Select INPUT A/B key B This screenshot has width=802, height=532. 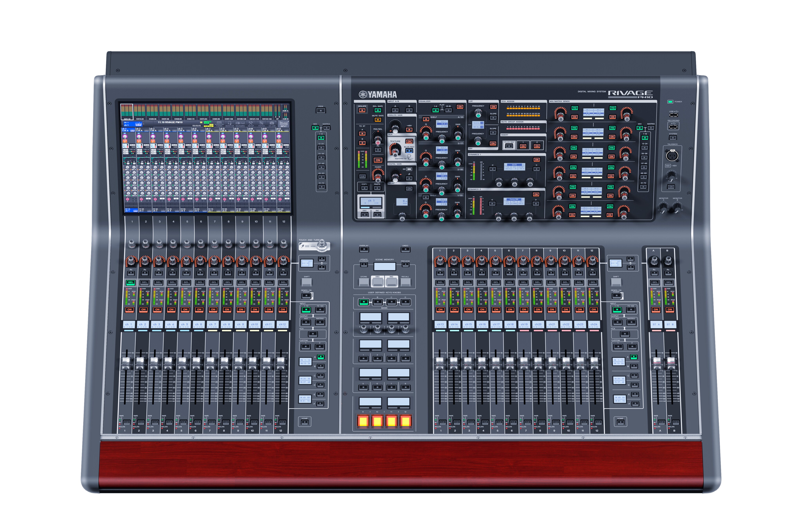[409, 110]
